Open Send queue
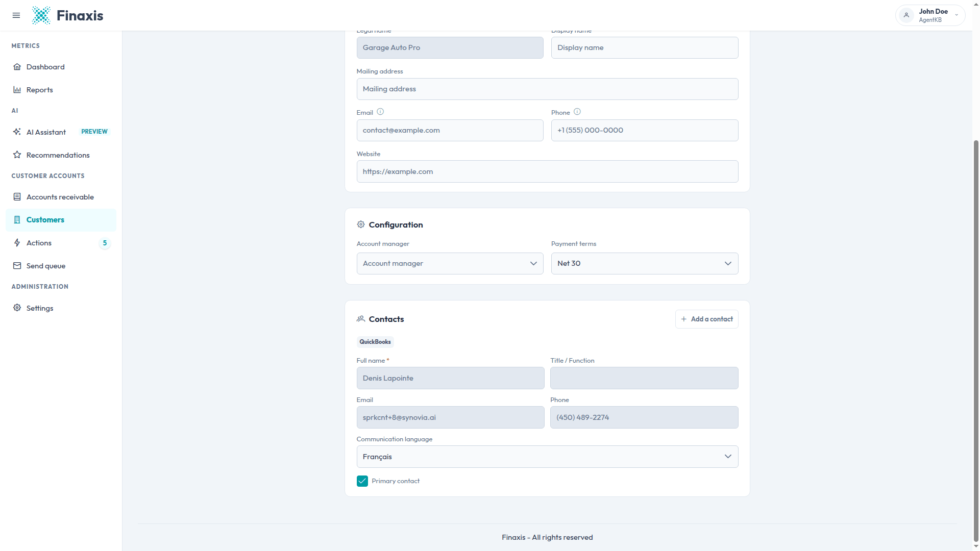Viewport: 980px width, 551px height. coord(61,266)
